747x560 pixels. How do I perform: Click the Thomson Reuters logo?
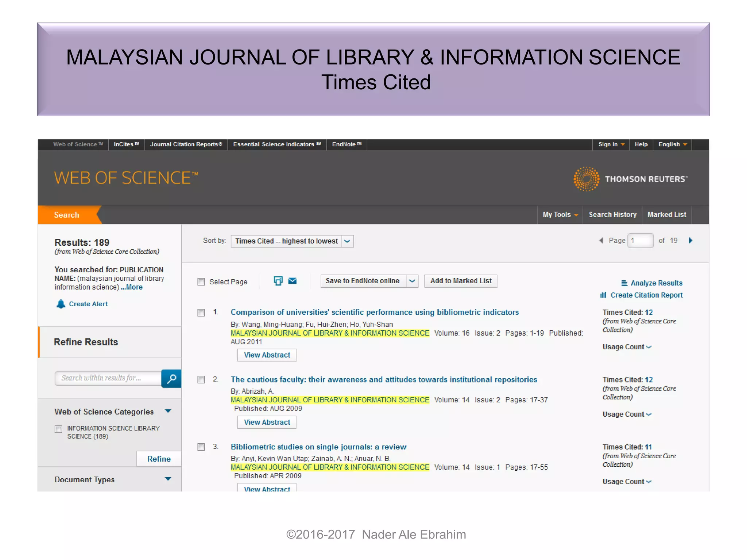630,179
